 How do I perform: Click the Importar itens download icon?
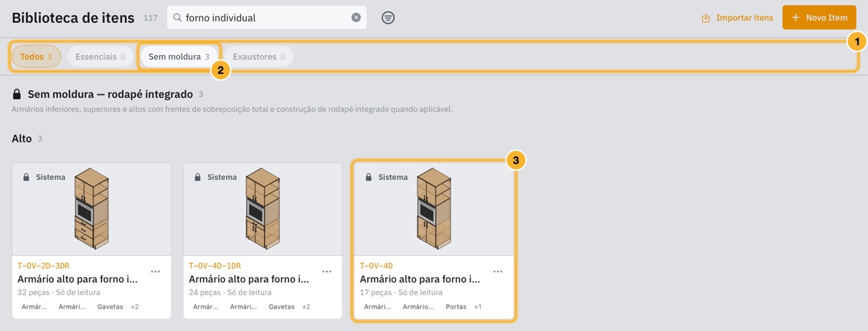tap(706, 18)
